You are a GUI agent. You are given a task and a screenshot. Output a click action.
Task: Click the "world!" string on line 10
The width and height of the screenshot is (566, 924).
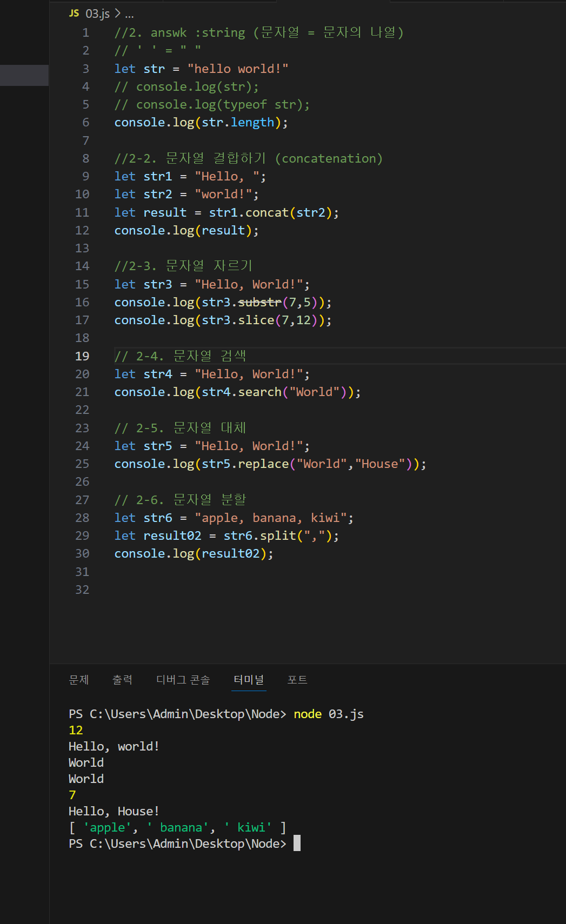click(x=223, y=195)
